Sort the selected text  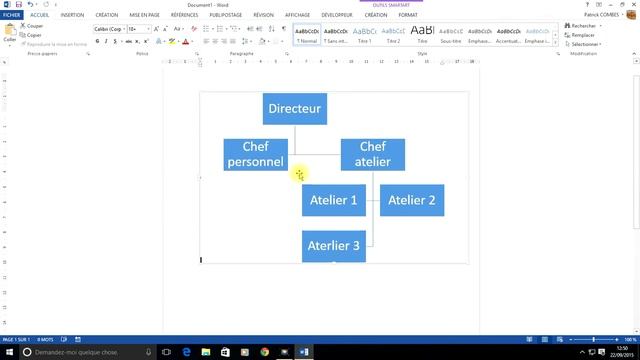[272, 29]
